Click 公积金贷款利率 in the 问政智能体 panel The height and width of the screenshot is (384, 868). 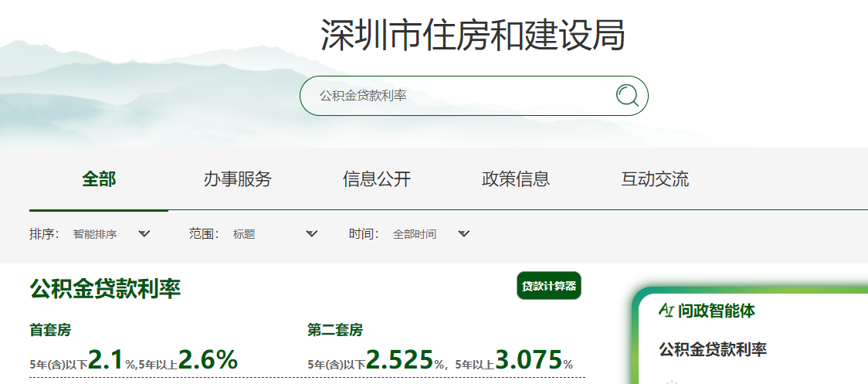[x=713, y=350]
